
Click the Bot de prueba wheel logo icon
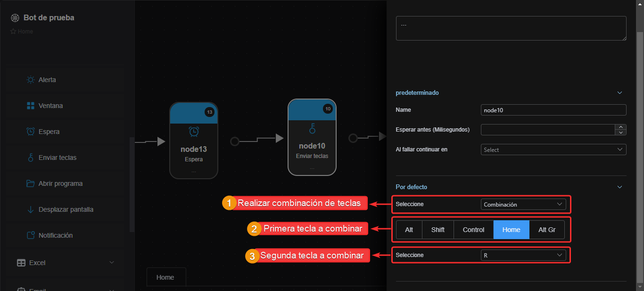click(15, 18)
